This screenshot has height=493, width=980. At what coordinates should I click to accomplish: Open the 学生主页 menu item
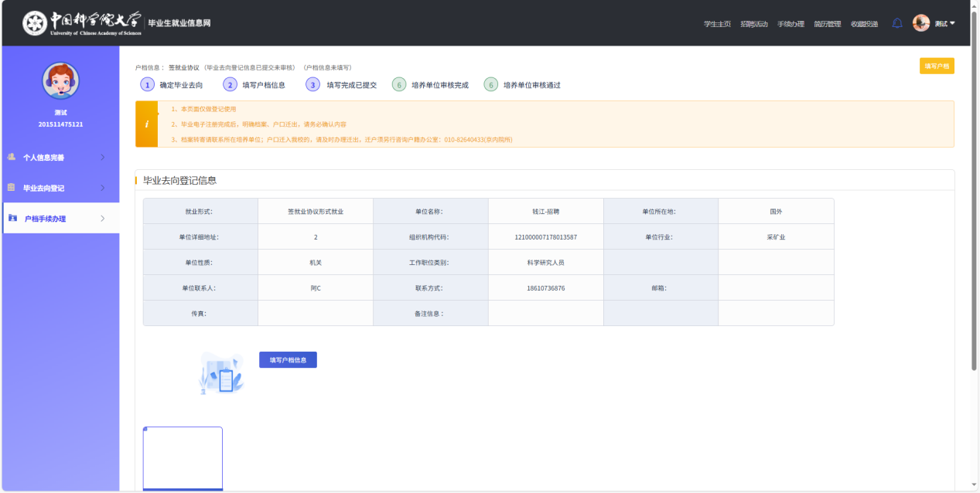pos(717,24)
